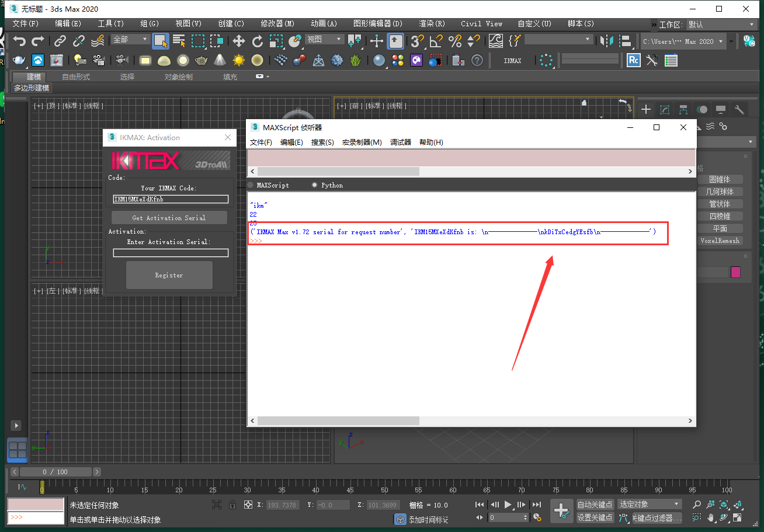
Task: Click the help question mark icon
Action: [477, 60]
